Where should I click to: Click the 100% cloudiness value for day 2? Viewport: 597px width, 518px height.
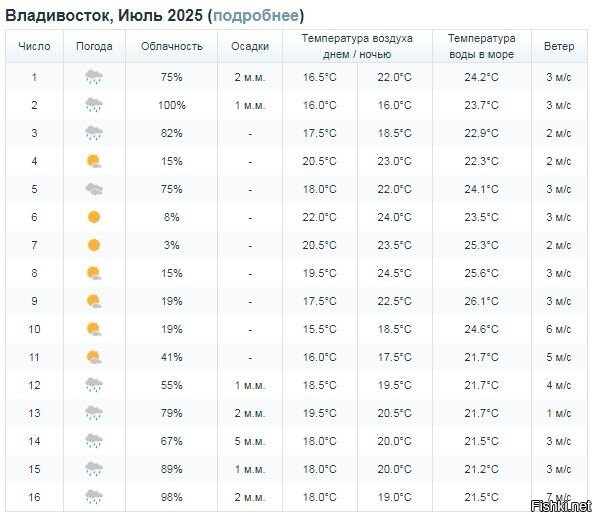[x=172, y=105]
